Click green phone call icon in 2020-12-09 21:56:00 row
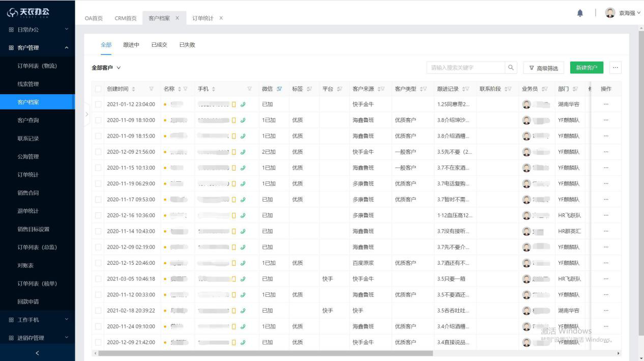This screenshot has width=644, height=361. [243, 152]
